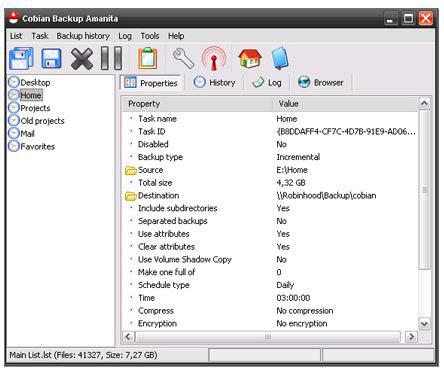The image size is (444, 377).
Task: Select the Old projects task
Action: pyautogui.click(x=42, y=121)
